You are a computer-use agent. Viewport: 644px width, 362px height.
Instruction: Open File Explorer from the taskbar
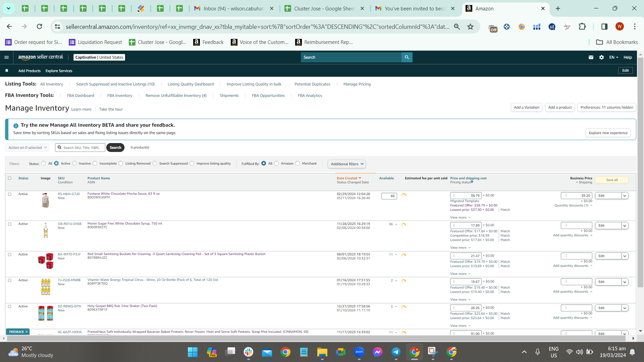coord(322,352)
